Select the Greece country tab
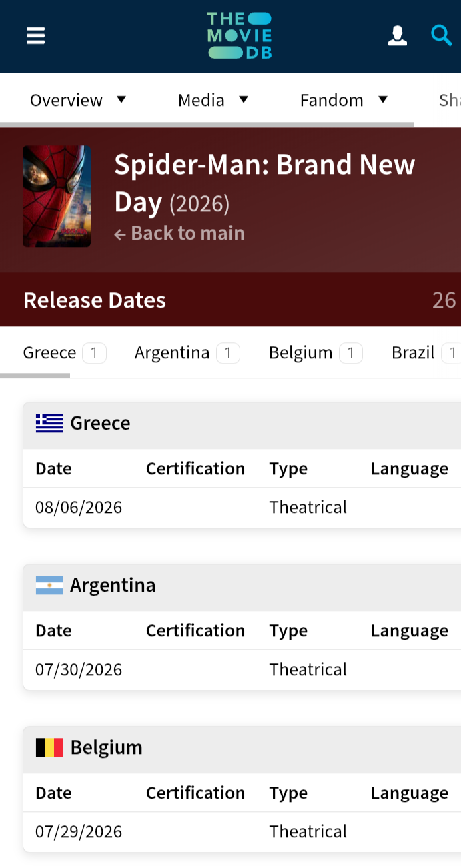 point(65,352)
